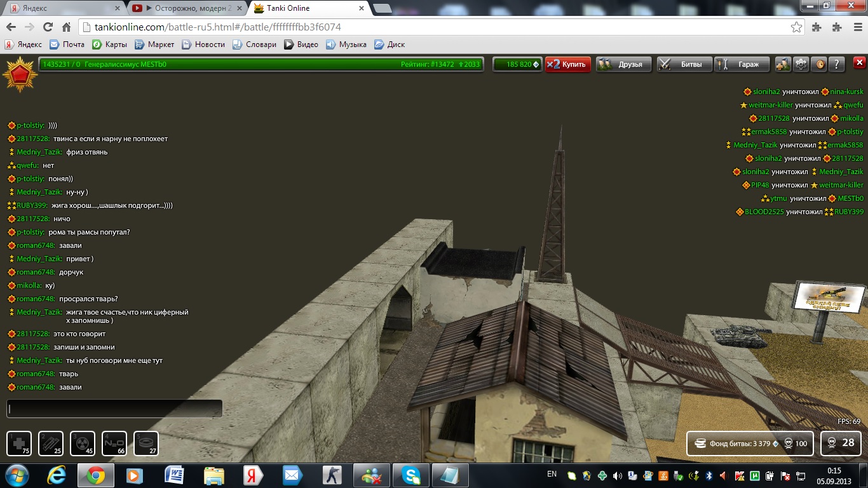Click the FPS: 69 counter
The height and width of the screenshot is (488, 868).
(848, 421)
